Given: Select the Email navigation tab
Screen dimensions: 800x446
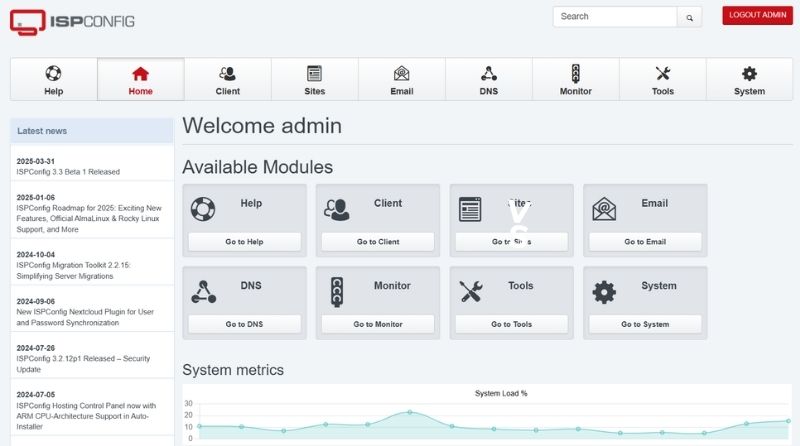Looking at the screenshot, I should point(401,80).
